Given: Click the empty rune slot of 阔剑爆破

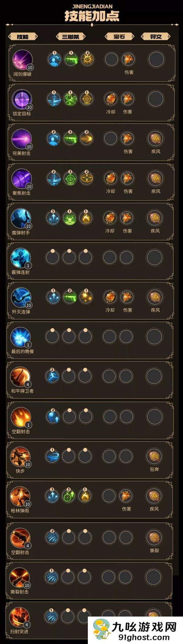Looking at the screenshot, I should point(156,59).
